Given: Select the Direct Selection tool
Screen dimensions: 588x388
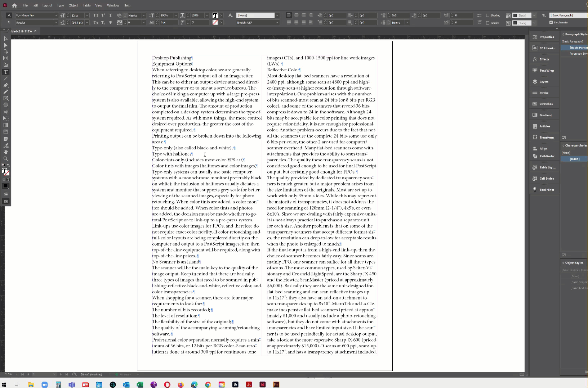Looking at the screenshot, I should pyautogui.click(x=5, y=45).
